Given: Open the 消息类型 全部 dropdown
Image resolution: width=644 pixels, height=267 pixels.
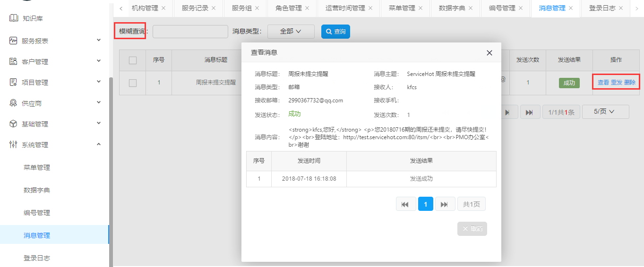Looking at the screenshot, I should click(291, 32).
